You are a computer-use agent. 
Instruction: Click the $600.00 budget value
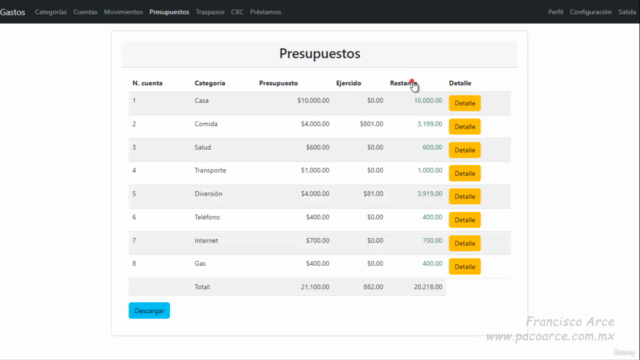[318, 147]
